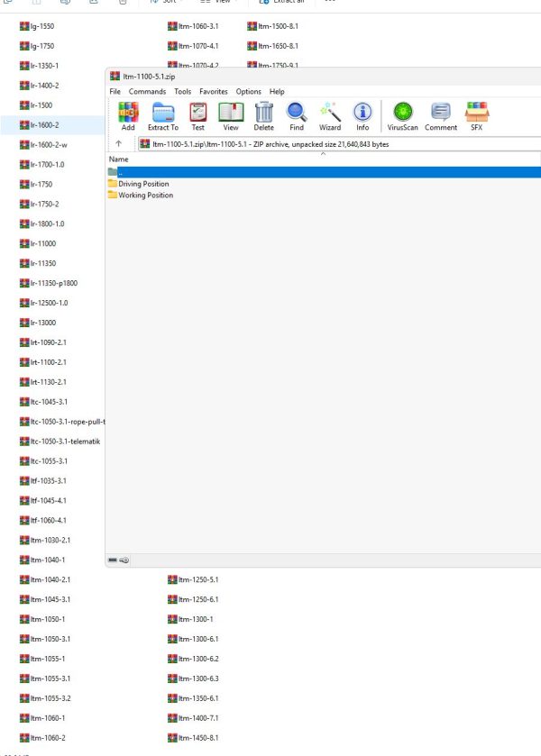Select ltf-1035-3.1 archive in Explorer
541x756 pixels.
click(x=43, y=480)
